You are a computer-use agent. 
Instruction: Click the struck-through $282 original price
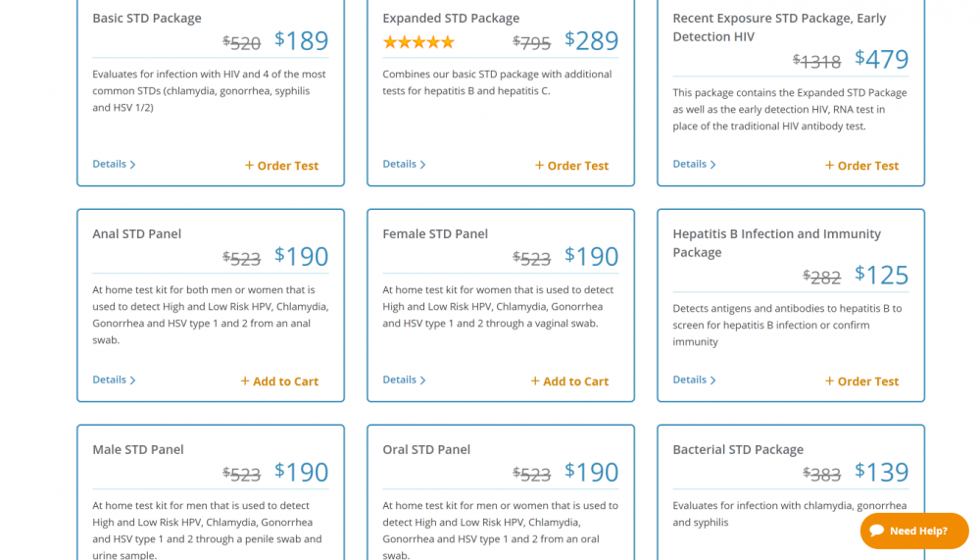pos(821,278)
